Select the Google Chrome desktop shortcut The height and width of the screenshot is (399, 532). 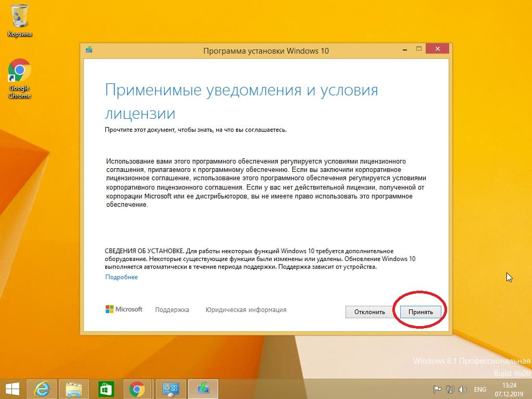click(20, 78)
